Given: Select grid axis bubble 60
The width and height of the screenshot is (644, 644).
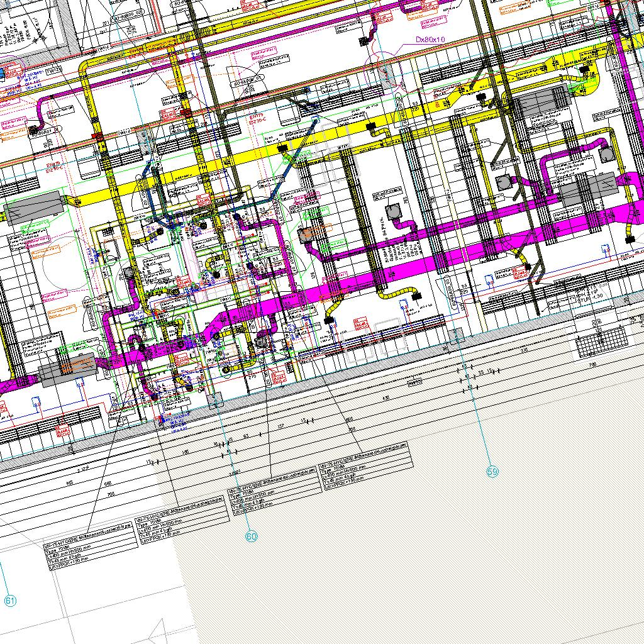Looking at the screenshot, I should coord(251,536).
